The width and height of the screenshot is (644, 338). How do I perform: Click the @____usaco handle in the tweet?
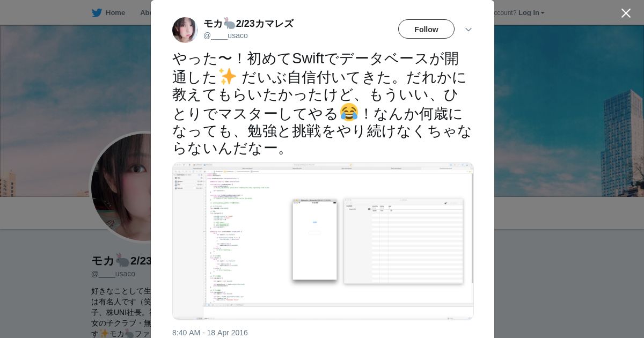click(225, 35)
